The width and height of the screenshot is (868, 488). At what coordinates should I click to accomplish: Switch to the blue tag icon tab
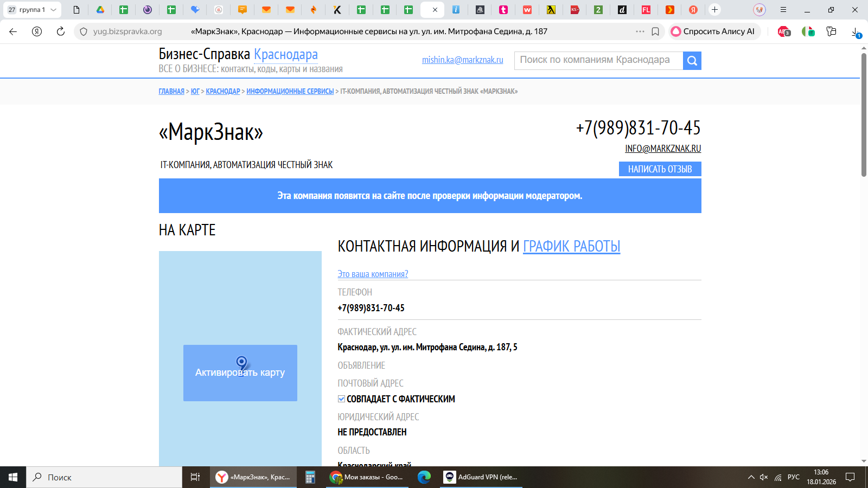click(x=195, y=10)
